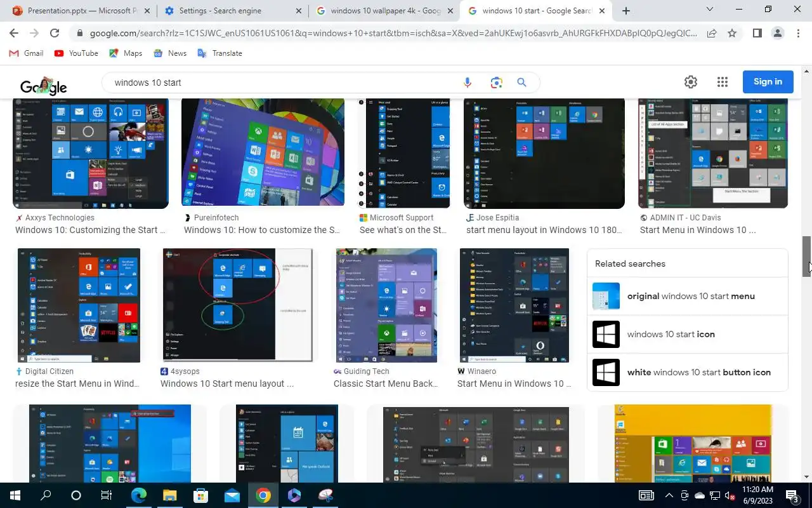Click the browser Forward arrow
The width and height of the screenshot is (812, 508).
[34, 33]
